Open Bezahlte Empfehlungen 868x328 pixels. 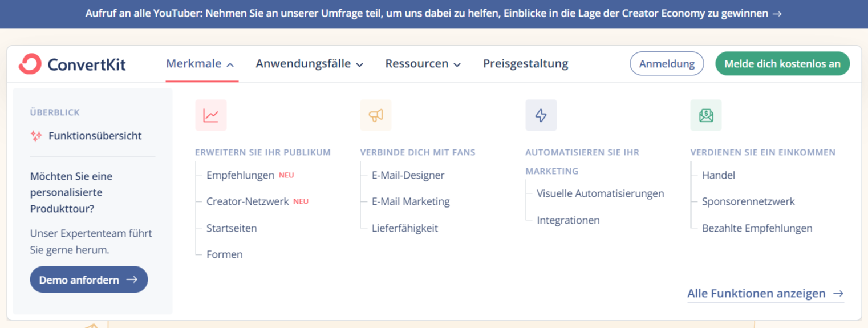tap(757, 228)
